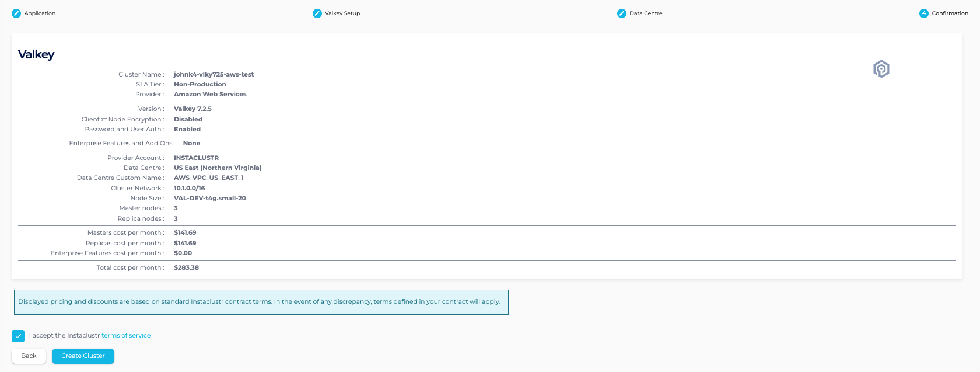Toggle the terms of service acceptance checkbox

pos(18,336)
